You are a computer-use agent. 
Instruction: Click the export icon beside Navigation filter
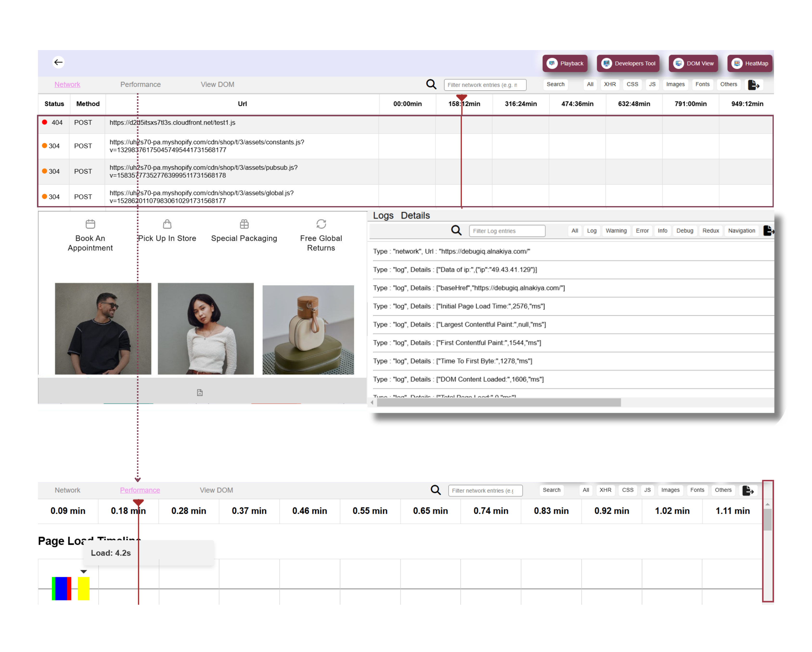coord(768,230)
